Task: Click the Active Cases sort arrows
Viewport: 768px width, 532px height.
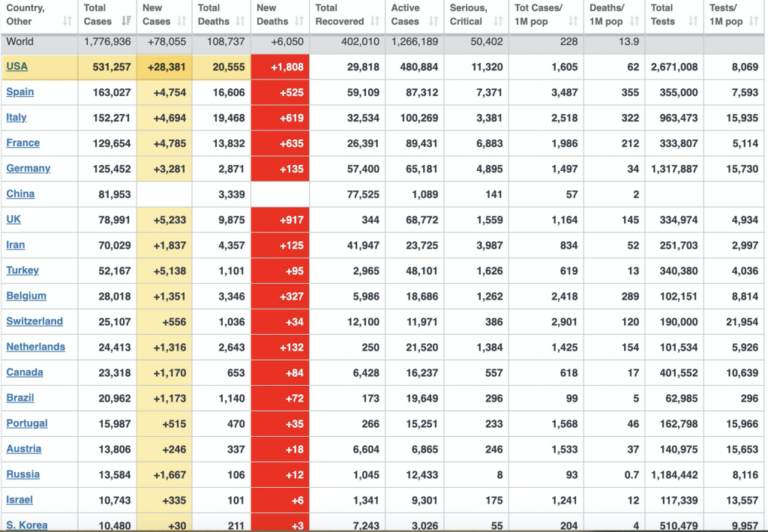Action: [x=434, y=22]
